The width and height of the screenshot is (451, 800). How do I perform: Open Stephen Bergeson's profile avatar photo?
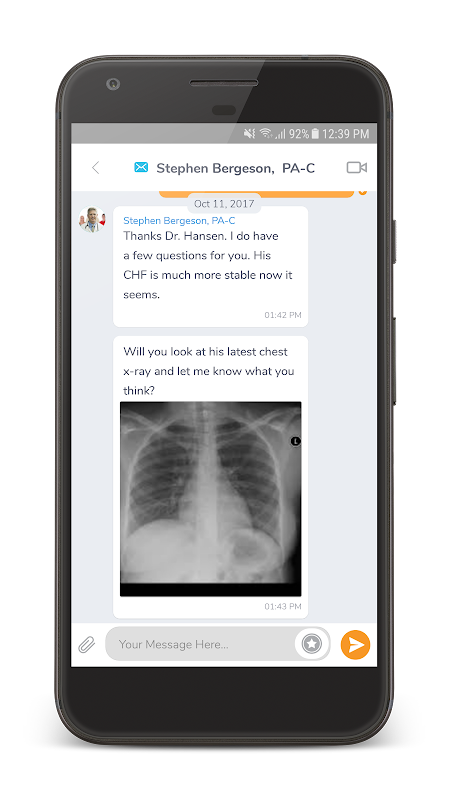click(92, 220)
